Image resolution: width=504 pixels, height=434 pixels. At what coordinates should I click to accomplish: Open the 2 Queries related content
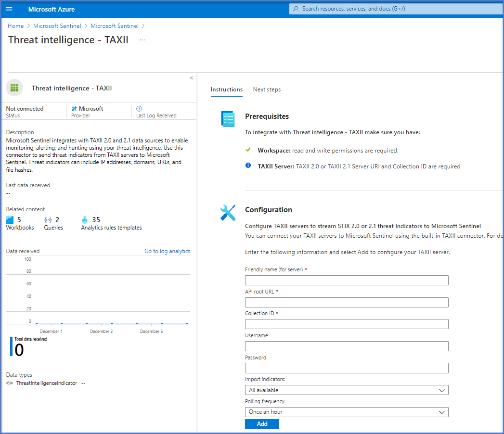point(53,223)
